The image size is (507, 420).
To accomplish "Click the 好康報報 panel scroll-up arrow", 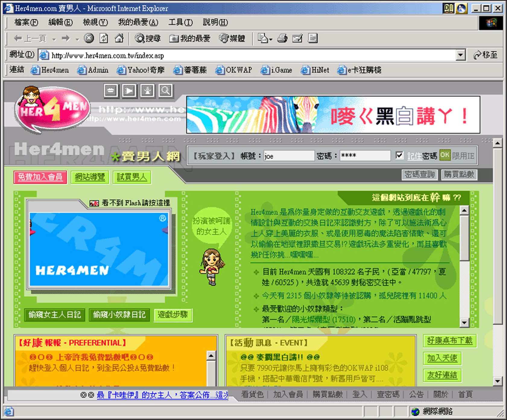I will tap(211, 355).
